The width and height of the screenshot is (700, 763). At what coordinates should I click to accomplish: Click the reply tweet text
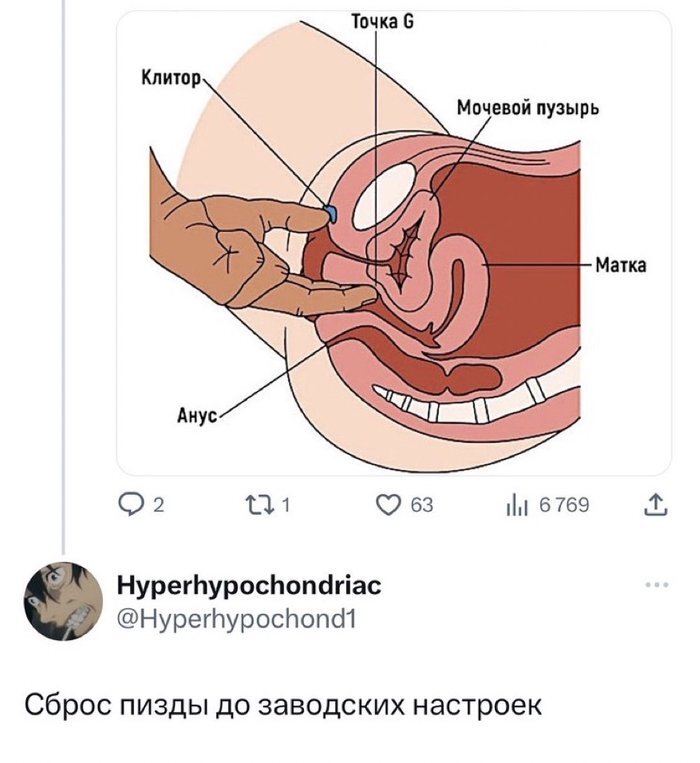coord(283,704)
